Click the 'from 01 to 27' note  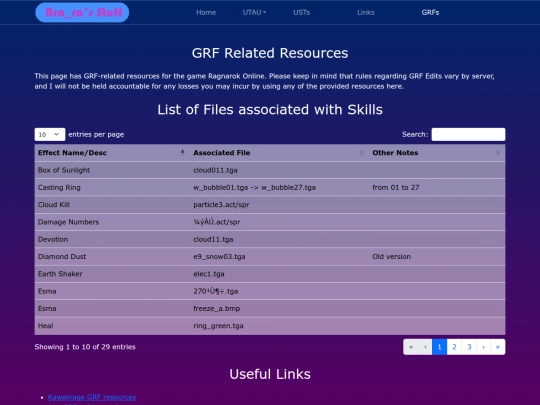pos(396,187)
